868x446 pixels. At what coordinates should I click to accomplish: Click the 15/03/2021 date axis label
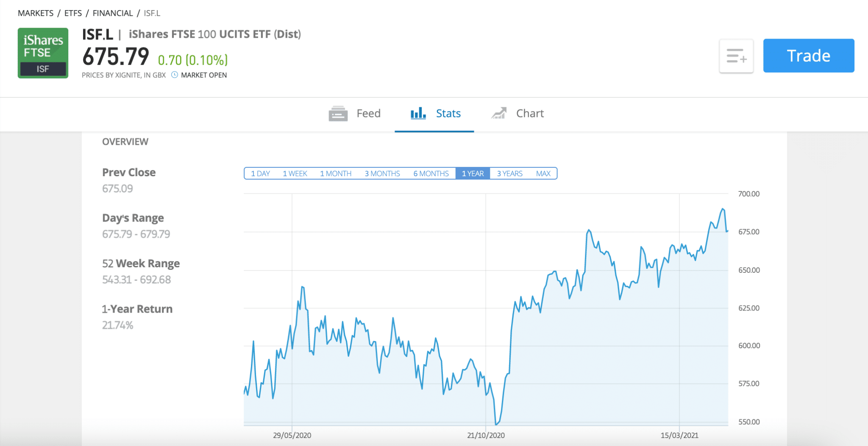(x=679, y=435)
